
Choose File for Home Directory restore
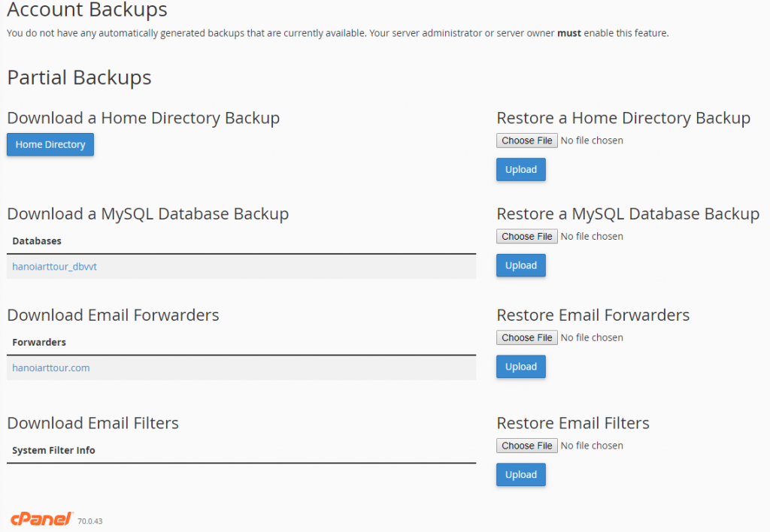pyautogui.click(x=527, y=141)
